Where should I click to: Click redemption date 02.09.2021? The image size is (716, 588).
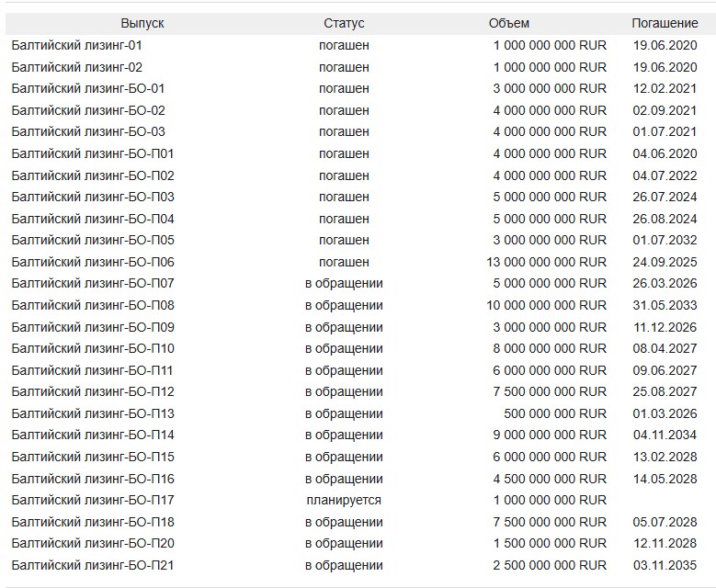(665, 110)
